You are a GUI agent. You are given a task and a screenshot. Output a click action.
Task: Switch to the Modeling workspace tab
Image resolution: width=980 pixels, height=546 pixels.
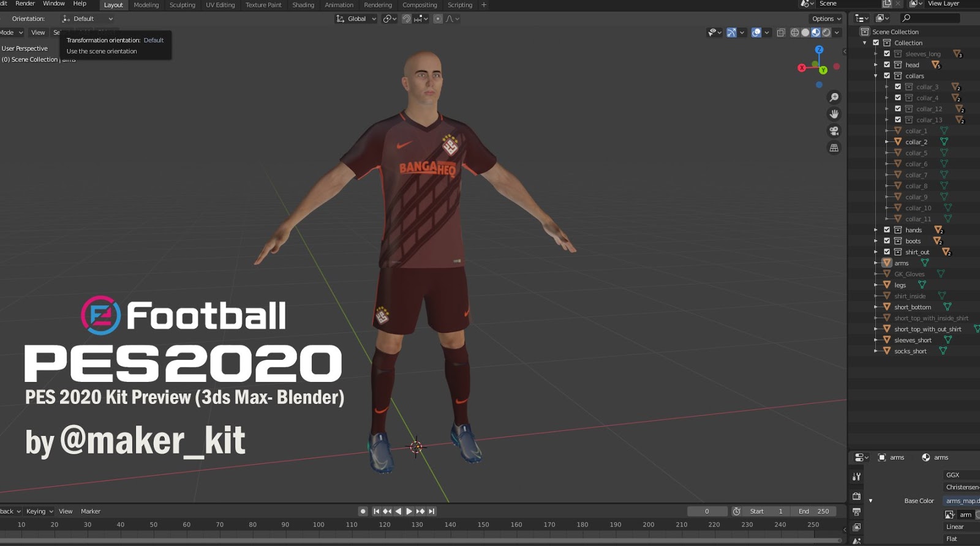[x=146, y=5]
